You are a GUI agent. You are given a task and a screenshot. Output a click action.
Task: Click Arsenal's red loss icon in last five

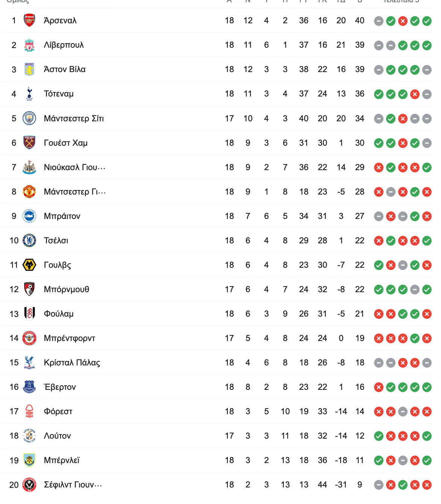click(403, 21)
